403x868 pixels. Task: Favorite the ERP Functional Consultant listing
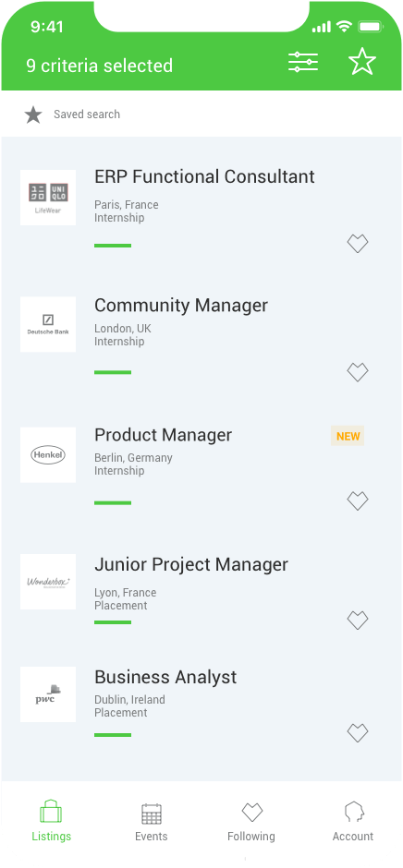358,244
